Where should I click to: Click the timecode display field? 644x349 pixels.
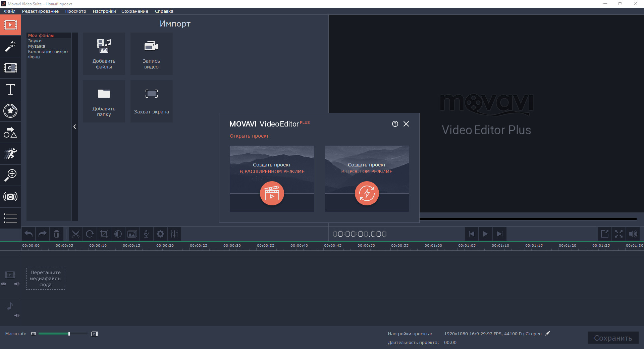click(x=359, y=234)
